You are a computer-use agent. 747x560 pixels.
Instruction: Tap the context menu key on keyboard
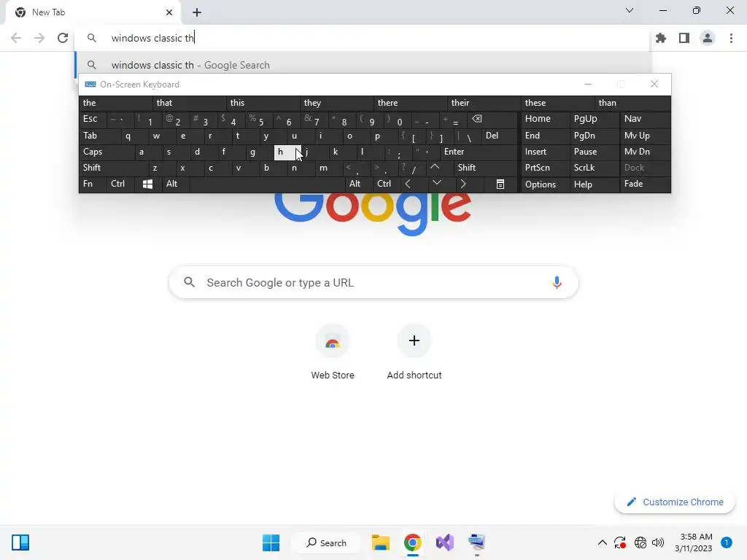click(500, 184)
